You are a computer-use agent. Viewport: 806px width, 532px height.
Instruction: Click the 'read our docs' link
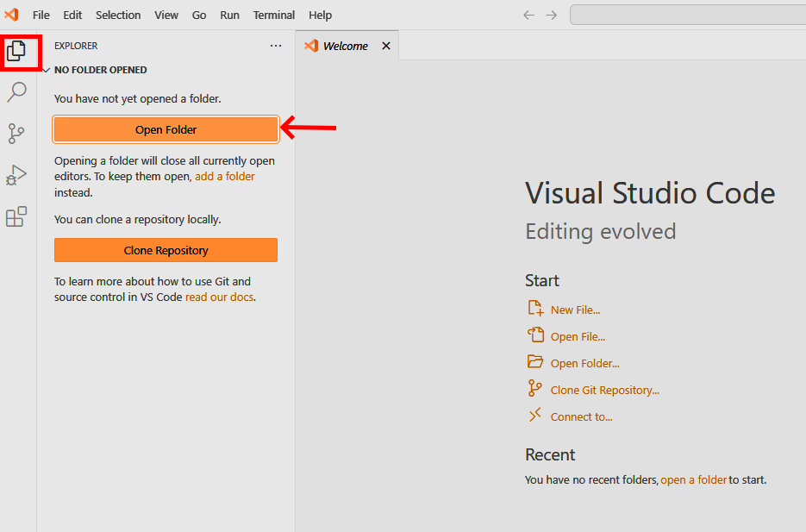point(220,297)
